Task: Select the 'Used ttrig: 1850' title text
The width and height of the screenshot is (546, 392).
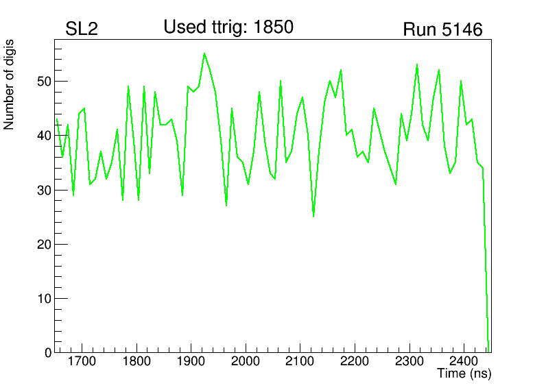Action: tap(228, 27)
